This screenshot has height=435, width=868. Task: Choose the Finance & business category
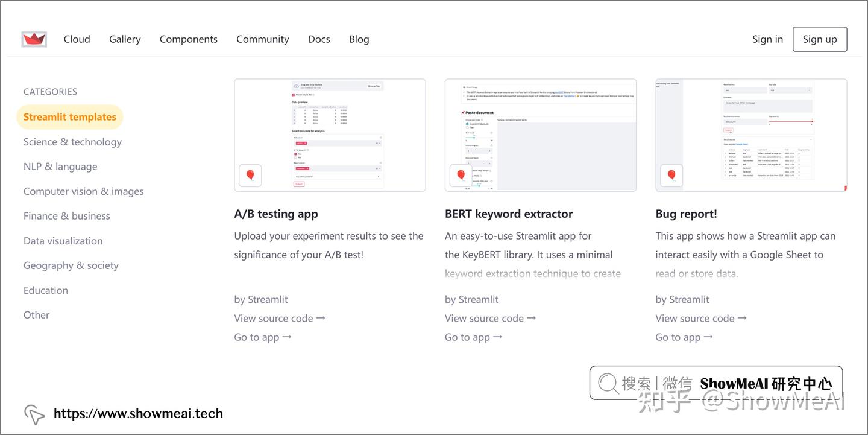click(x=67, y=216)
